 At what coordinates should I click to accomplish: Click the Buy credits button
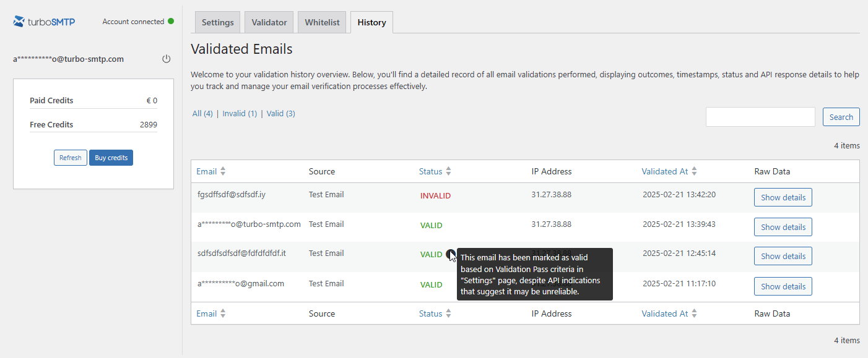111,158
